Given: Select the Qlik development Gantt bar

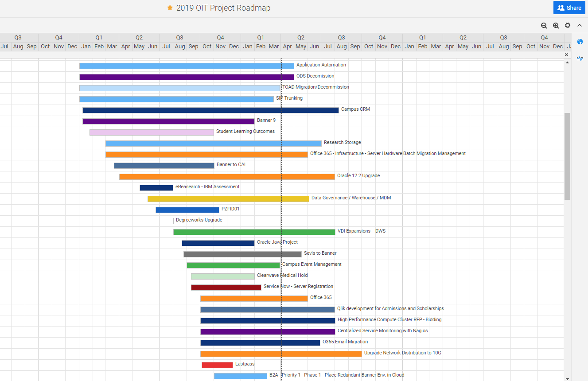Looking at the screenshot, I should coord(268,310).
